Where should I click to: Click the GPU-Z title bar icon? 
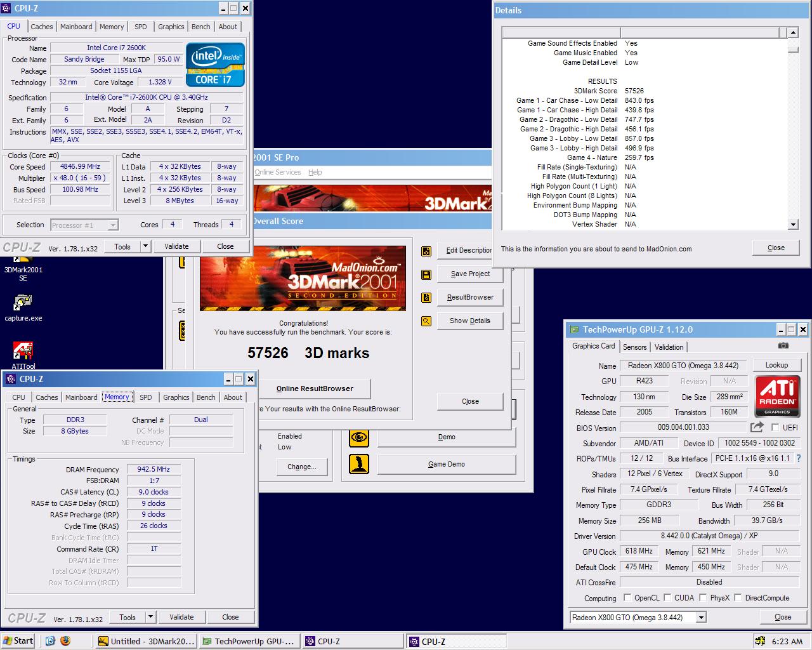coord(574,329)
